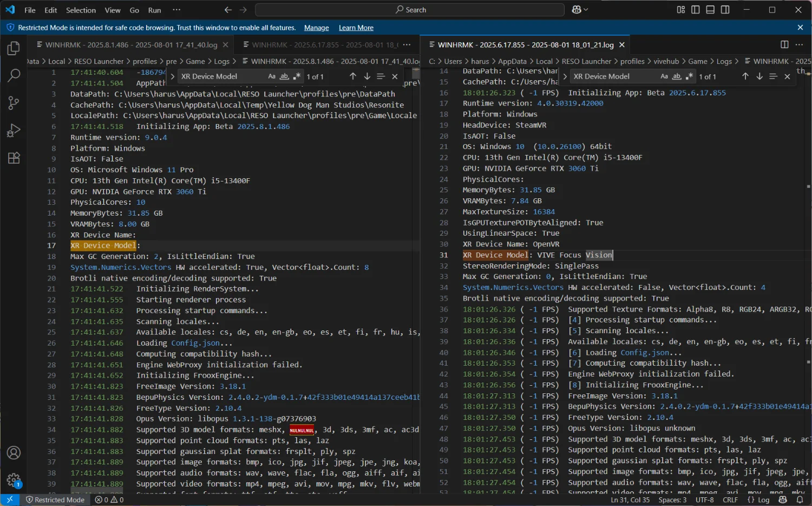
Task: Open the Customize Layout button
Action: 681,10
